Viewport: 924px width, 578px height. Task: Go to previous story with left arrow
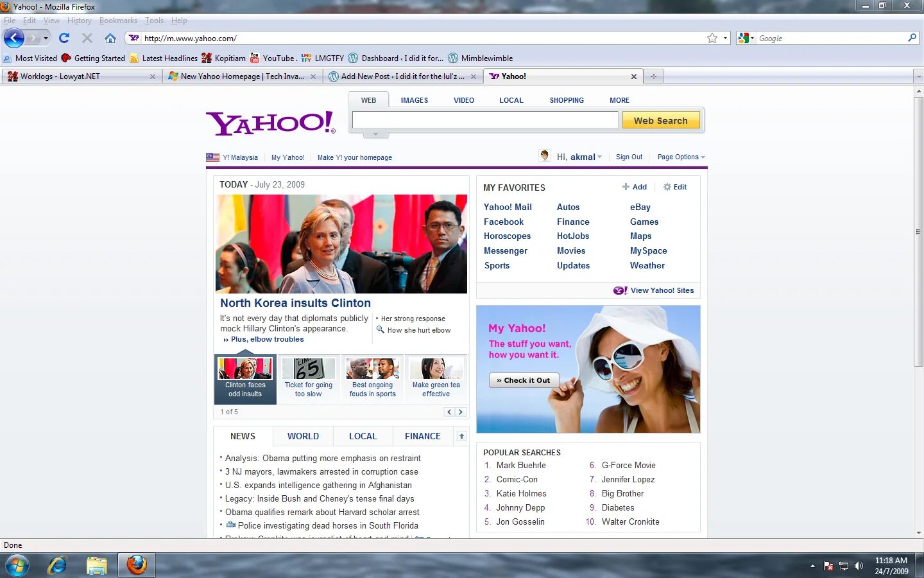pos(449,412)
